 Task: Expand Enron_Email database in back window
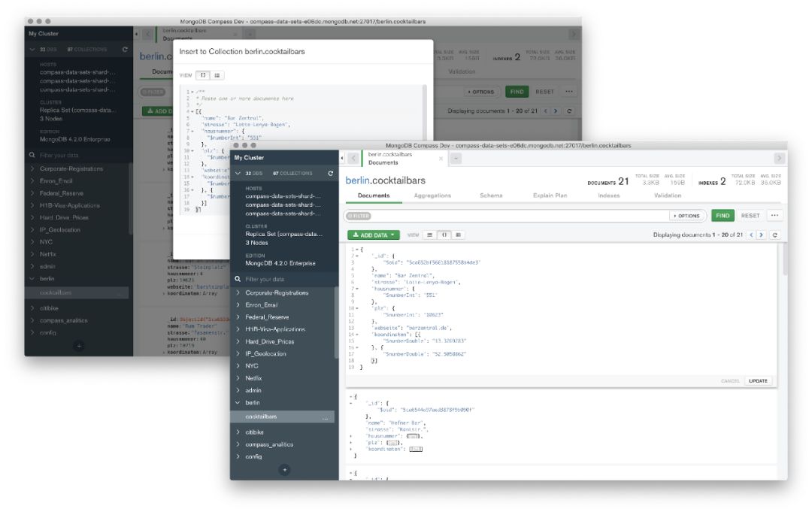(x=32, y=181)
